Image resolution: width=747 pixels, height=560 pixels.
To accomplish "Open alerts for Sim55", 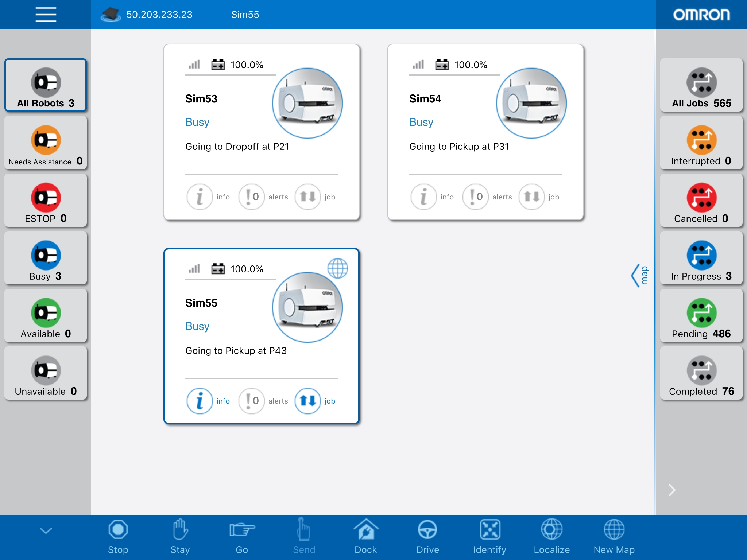I will point(263,401).
